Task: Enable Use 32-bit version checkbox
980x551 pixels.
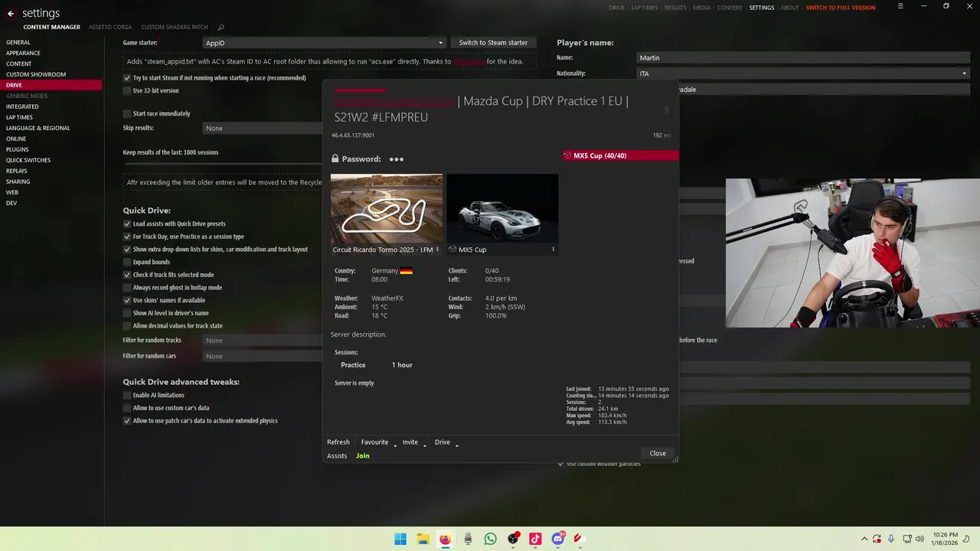Action: (127, 90)
